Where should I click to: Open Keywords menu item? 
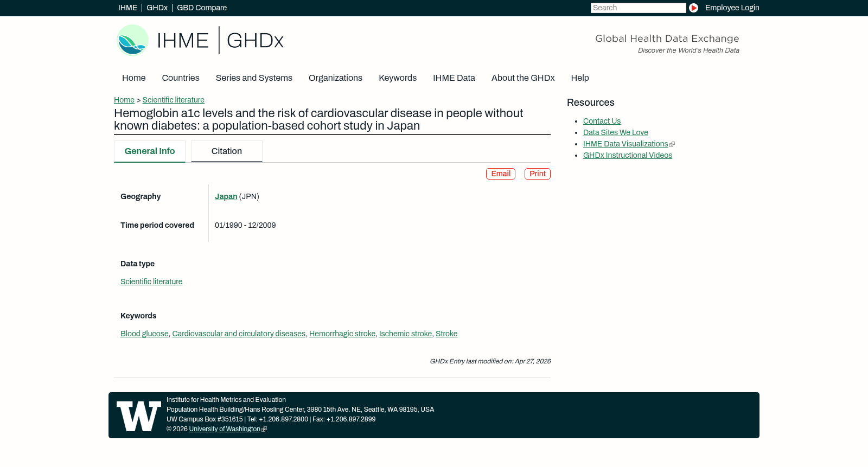click(x=398, y=78)
